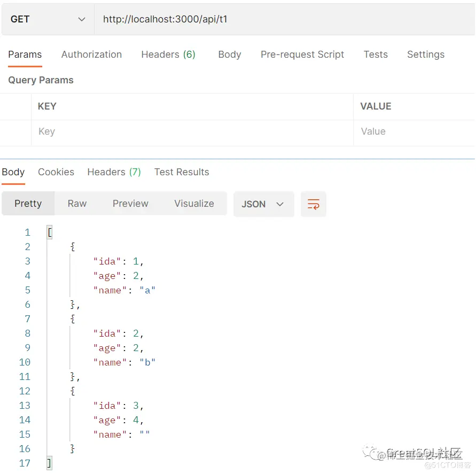
Task: Click the Query Params heading
Action: (x=41, y=80)
